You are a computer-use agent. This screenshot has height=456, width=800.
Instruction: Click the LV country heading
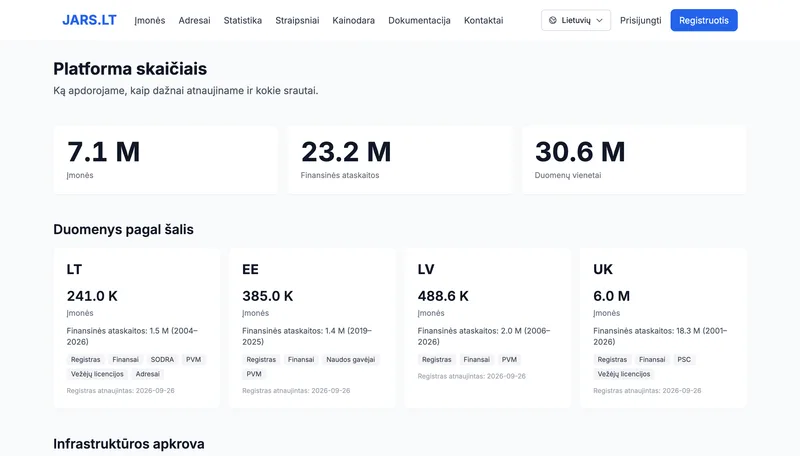[x=426, y=269]
